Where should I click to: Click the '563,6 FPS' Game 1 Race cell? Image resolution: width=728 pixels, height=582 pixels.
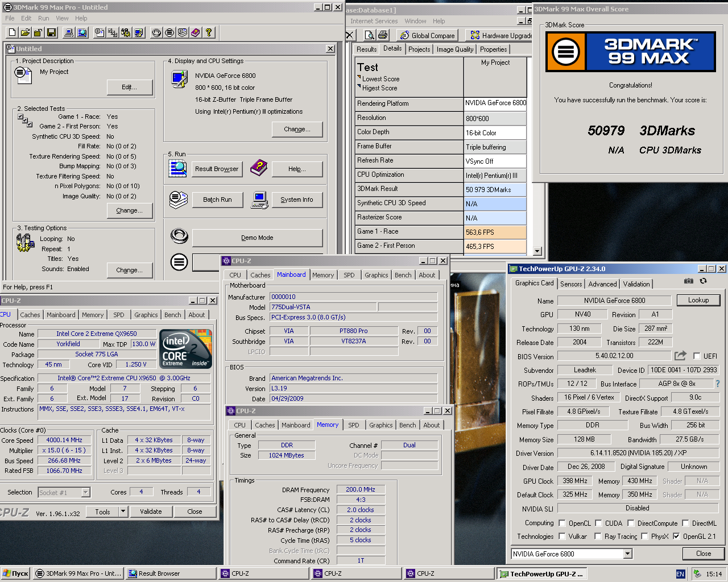coord(495,232)
